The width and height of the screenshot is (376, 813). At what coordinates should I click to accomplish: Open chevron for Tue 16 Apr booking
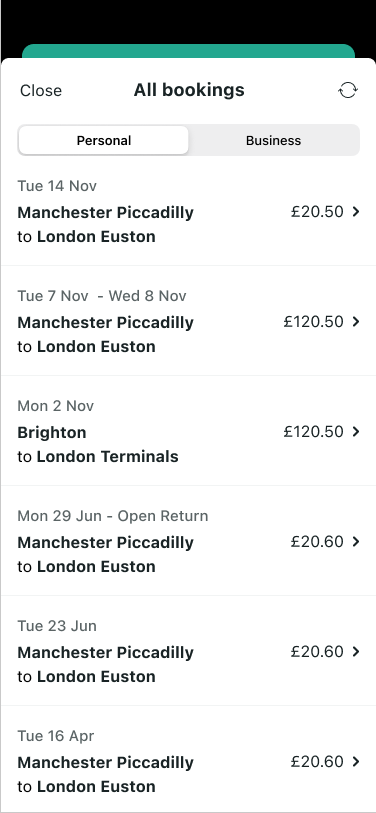coord(356,761)
